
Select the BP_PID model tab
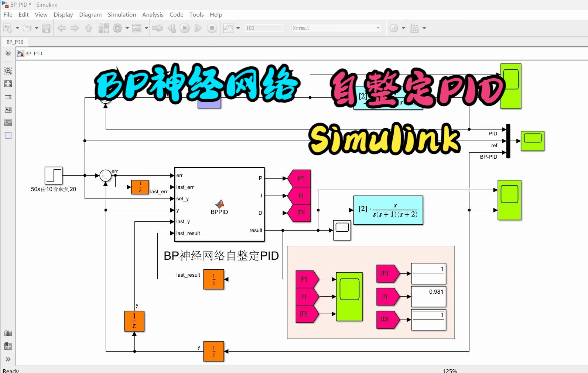click(x=15, y=42)
